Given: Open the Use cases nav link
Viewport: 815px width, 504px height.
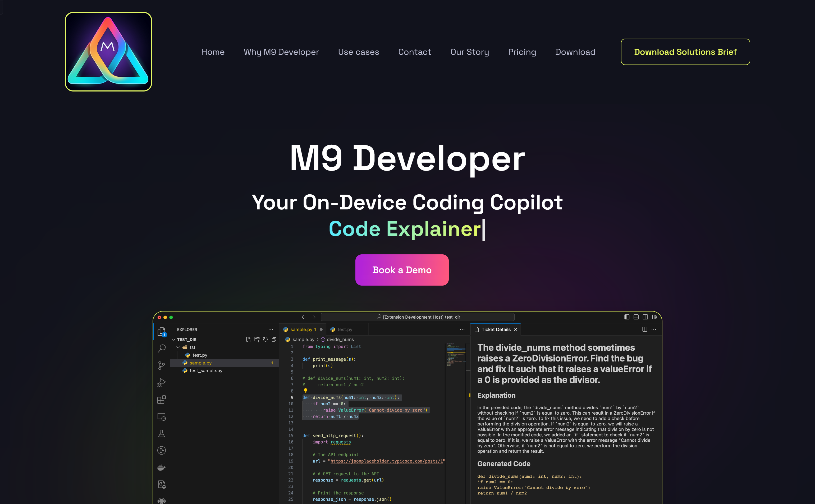Looking at the screenshot, I should pos(358,52).
